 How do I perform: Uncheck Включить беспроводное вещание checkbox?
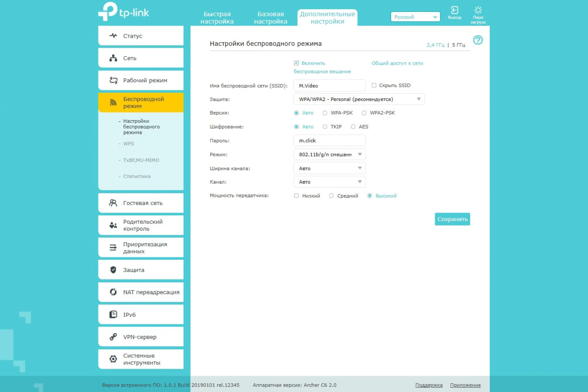[296, 63]
